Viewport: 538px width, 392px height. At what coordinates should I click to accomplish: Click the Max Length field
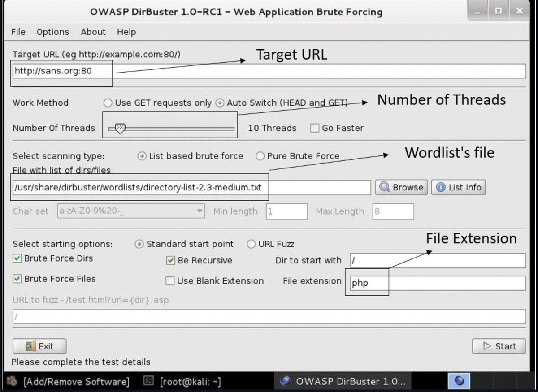pos(393,211)
